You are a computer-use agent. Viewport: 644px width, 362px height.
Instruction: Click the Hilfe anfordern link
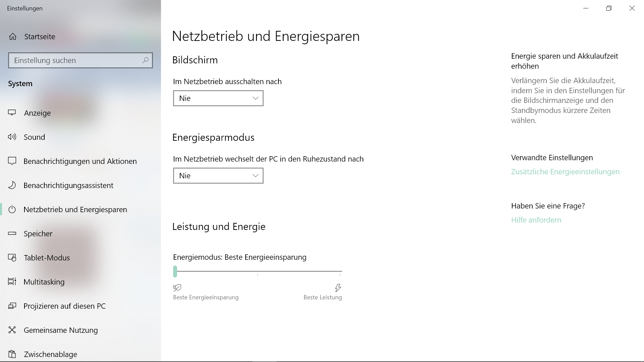click(536, 220)
